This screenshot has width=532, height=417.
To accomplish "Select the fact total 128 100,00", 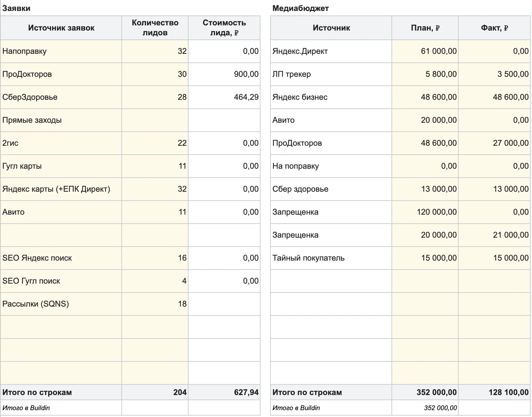I will pos(494,392).
